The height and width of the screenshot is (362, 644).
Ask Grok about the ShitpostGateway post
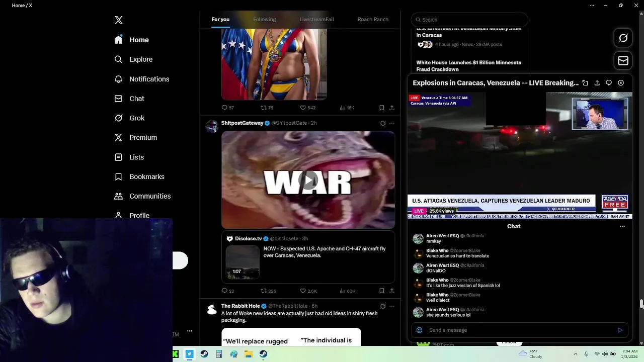tap(383, 123)
